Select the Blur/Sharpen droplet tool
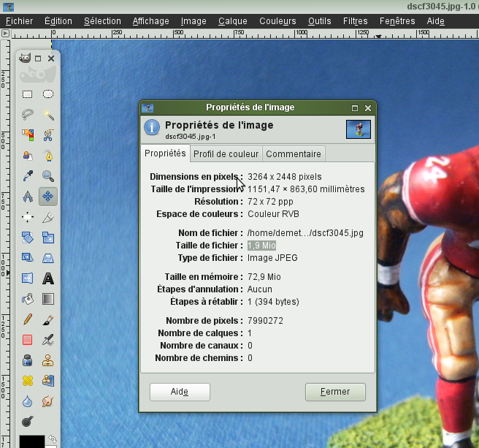 [28, 401]
